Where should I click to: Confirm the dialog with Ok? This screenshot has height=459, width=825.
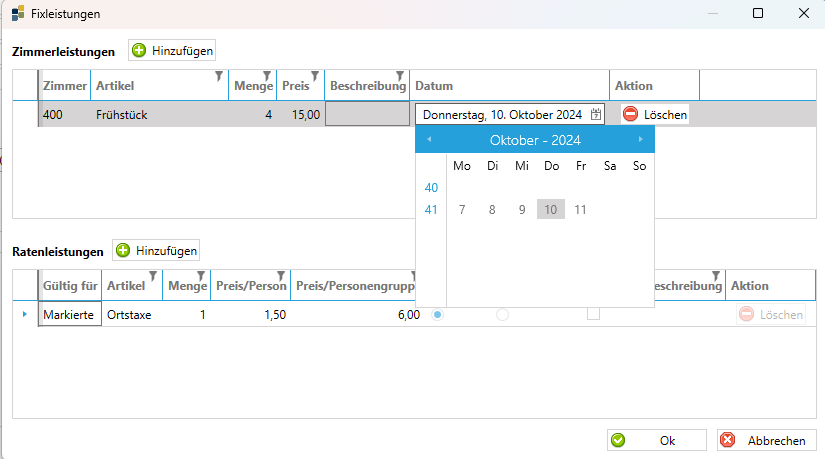click(657, 440)
